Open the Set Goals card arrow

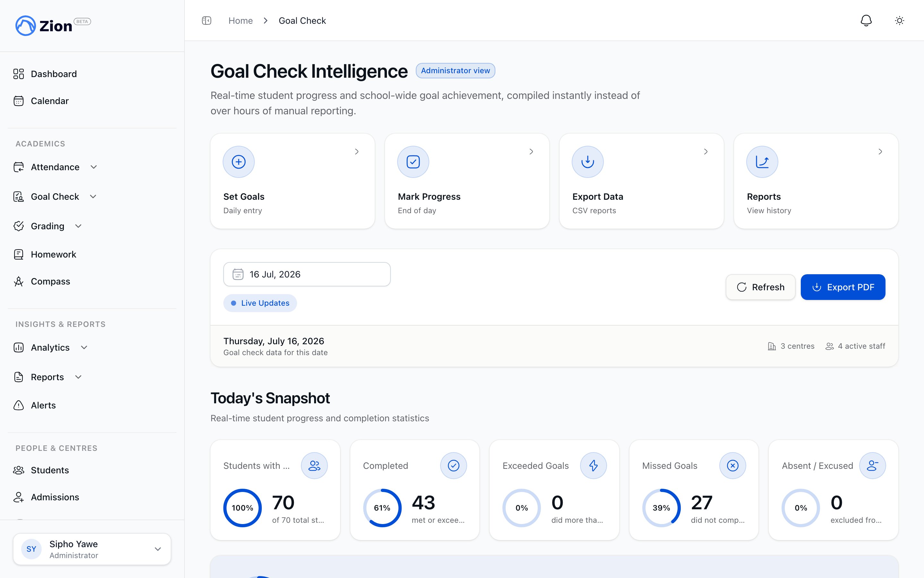point(357,152)
